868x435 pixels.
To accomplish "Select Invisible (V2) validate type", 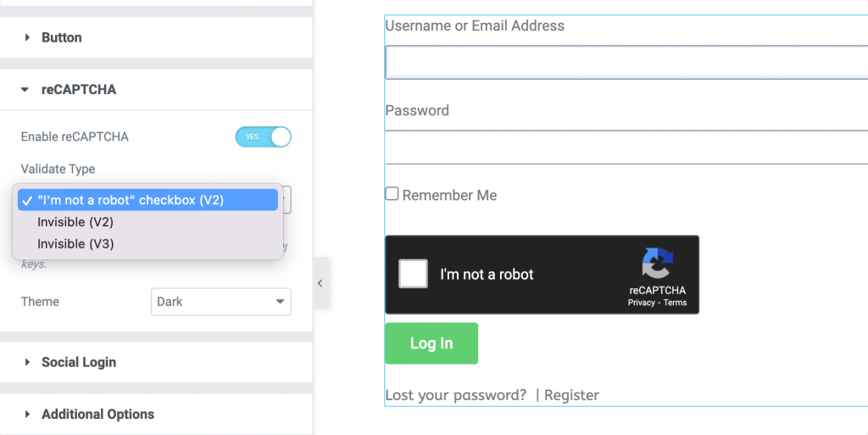I will coord(75,222).
